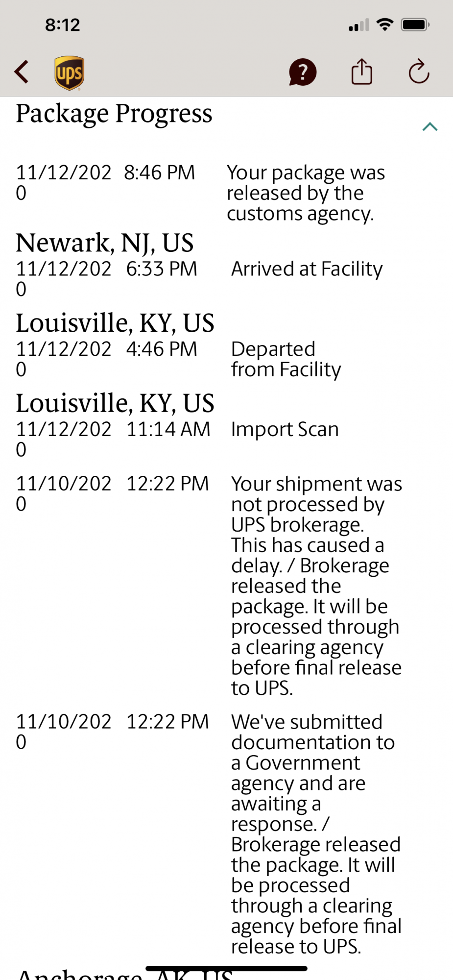Image resolution: width=453 pixels, height=980 pixels.
Task: Tap the Package Progress heading
Action: [x=114, y=114]
